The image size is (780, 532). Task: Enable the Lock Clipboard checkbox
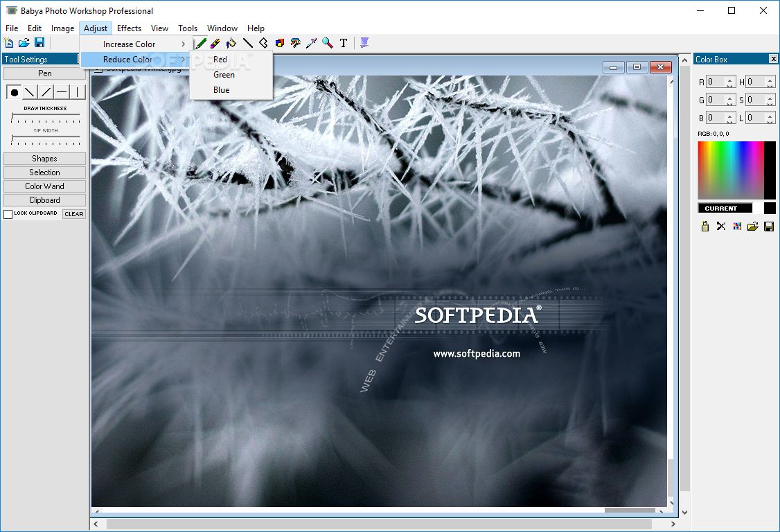(x=8, y=214)
